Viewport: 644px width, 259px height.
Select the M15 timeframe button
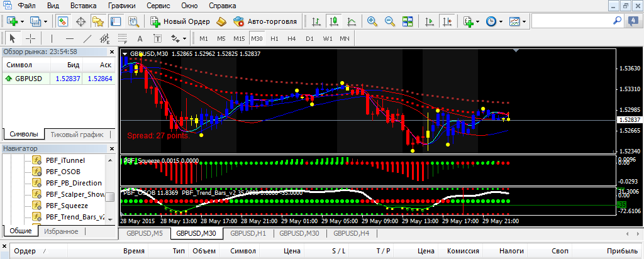point(239,38)
